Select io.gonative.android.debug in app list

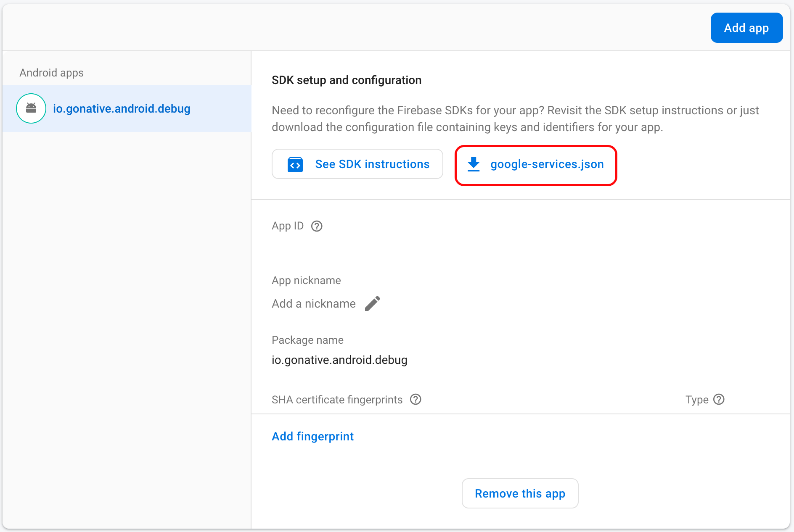(127, 108)
